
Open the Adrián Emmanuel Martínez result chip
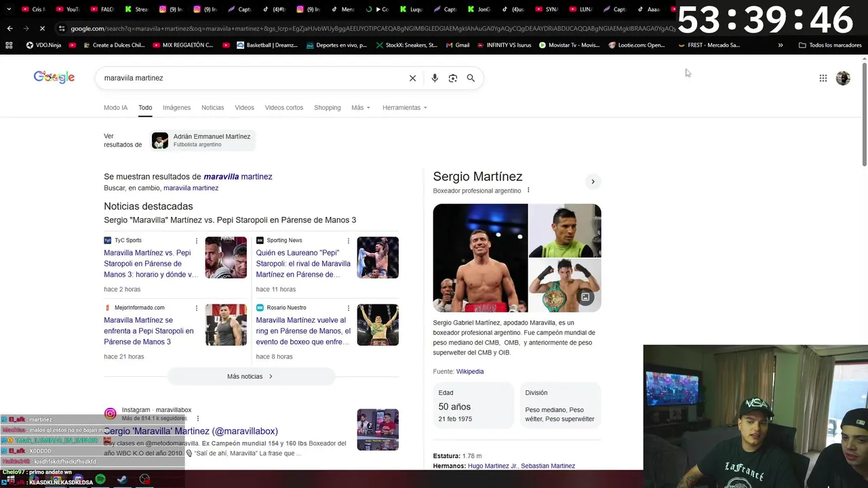coord(203,140)
